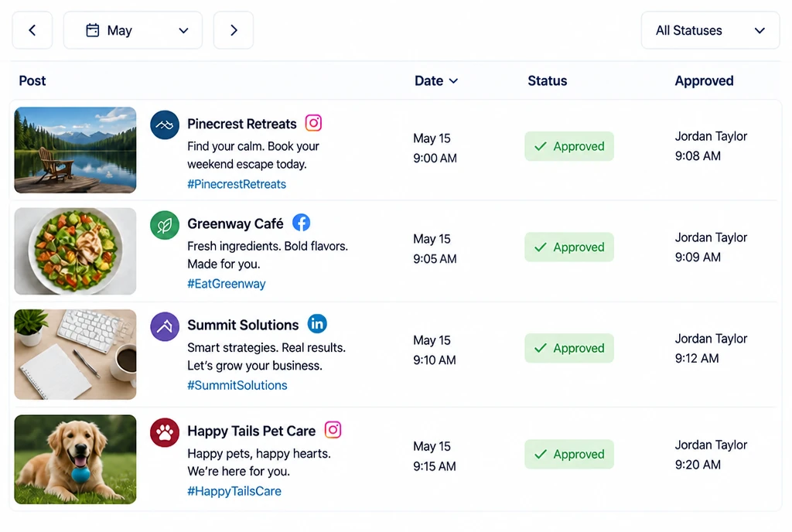This screenshot has width=792, height=532.
Task: Select the Summit Solutions post title
Action: [x=243, y=325]
